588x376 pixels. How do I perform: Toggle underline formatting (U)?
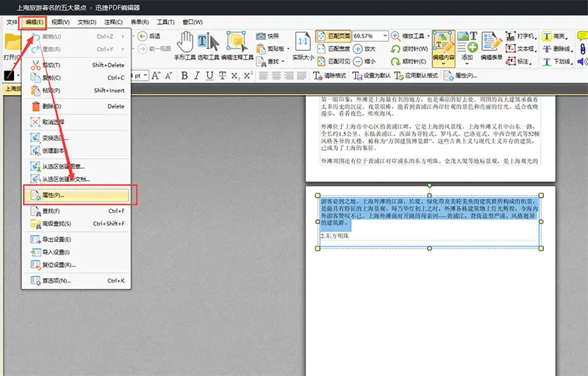209,76
